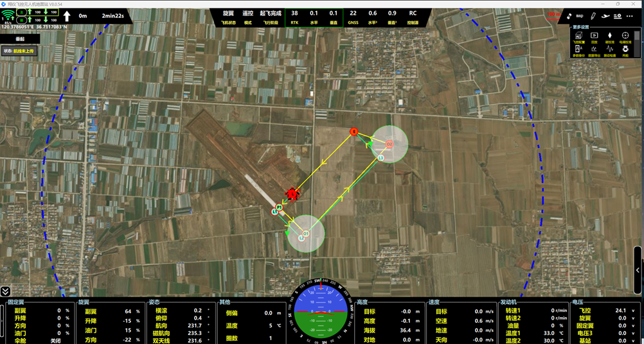The width and height of the screenshot is (644, 344).
Task: Click the 空速 airspeed value 0.6
Action: pyautogui.click(x=479, y=321)
